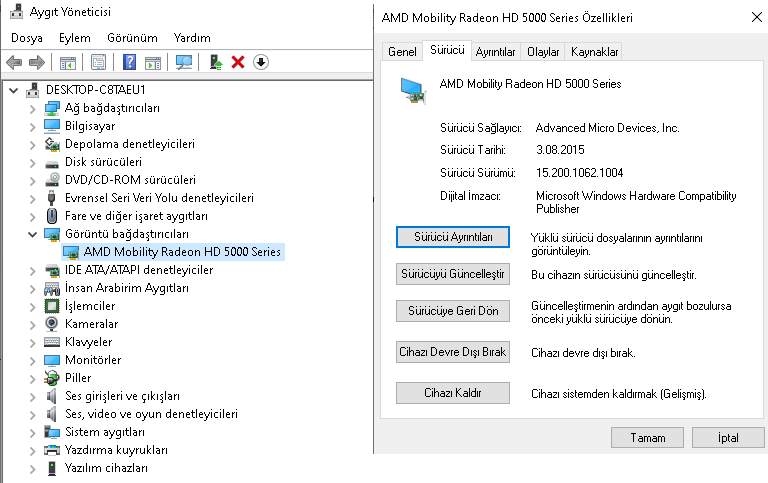This screenshot has width=768, height=483.
Task: Expand the Ağ bağdaştırıcıları arrow
Action: [32, 109]
